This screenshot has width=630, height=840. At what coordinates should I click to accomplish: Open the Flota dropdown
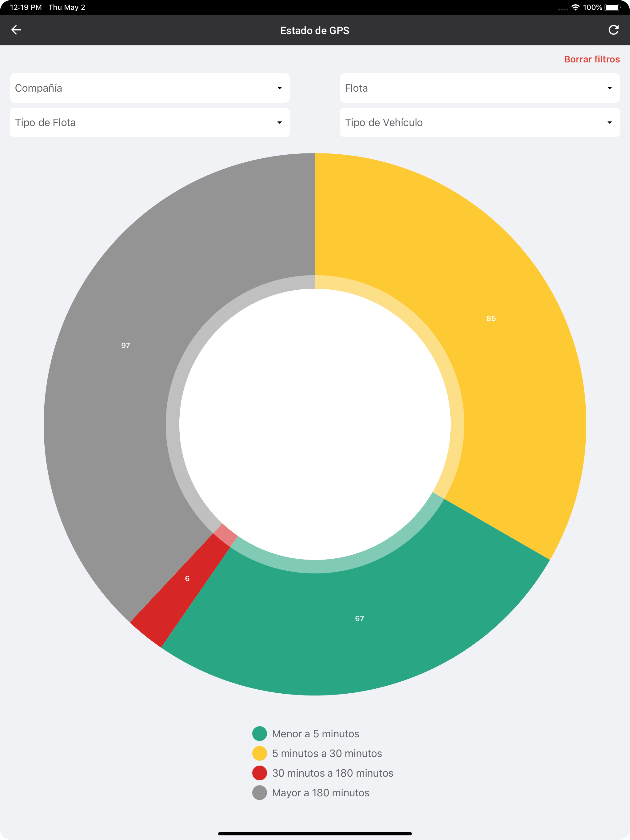pos(480,88)
